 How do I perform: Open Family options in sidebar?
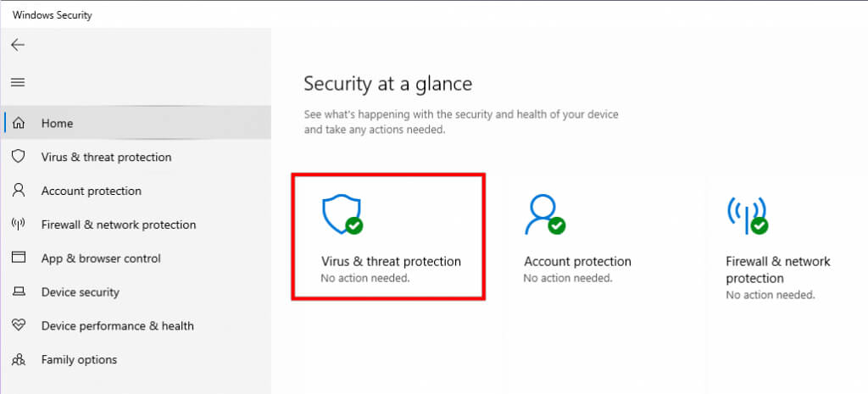pyautogui.click(x=79, y=360)
